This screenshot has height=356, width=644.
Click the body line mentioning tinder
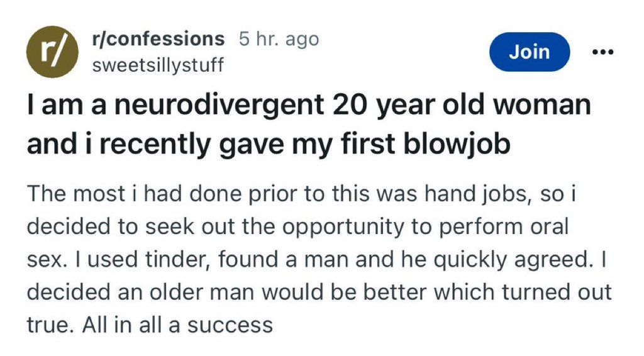[314, 260]
